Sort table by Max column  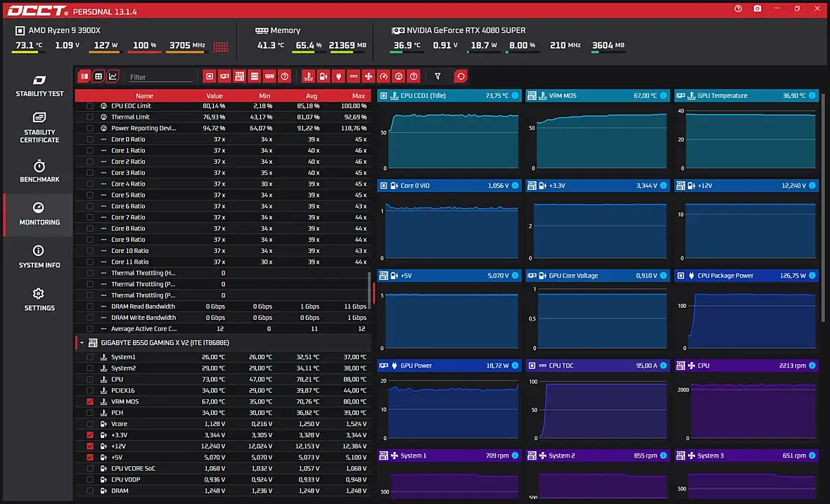tap(358, 96)
